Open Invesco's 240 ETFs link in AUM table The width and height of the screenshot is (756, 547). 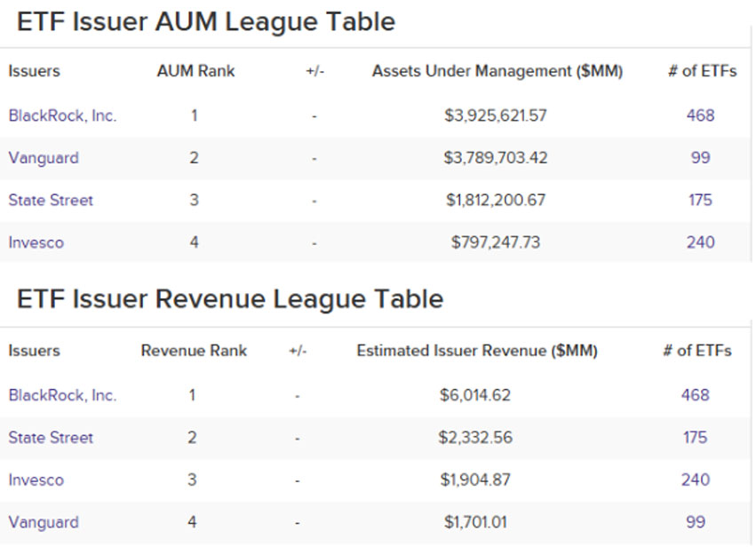(x=700, y=242)
